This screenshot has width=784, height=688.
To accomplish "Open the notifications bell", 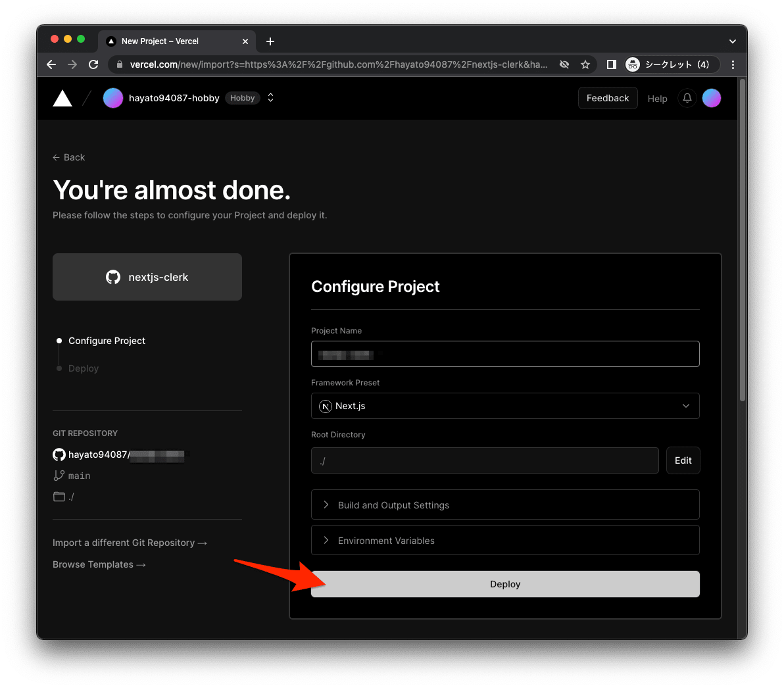I will point(687,98).
